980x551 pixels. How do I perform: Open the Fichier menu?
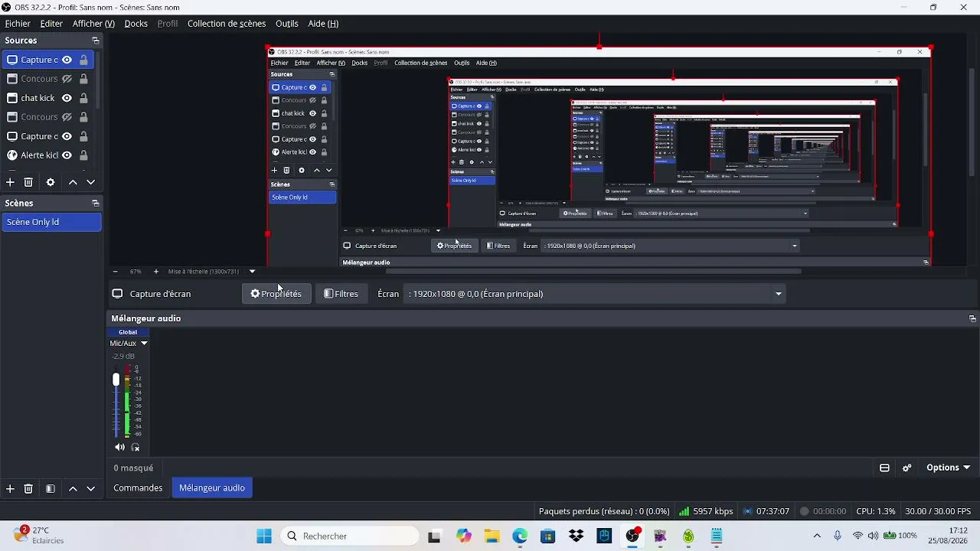click(18, 24)
